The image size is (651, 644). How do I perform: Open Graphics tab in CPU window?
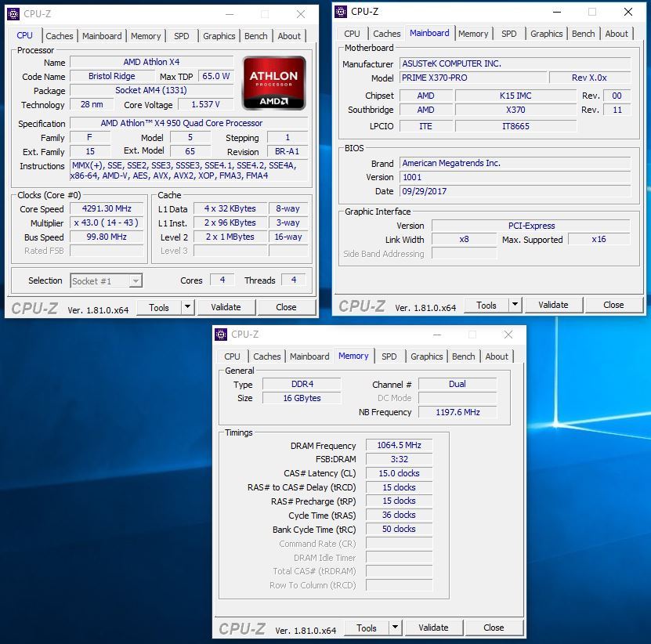coord(219,36)
